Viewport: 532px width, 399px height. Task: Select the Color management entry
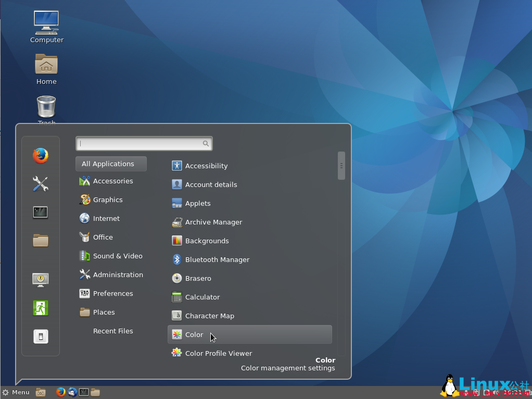194,334
